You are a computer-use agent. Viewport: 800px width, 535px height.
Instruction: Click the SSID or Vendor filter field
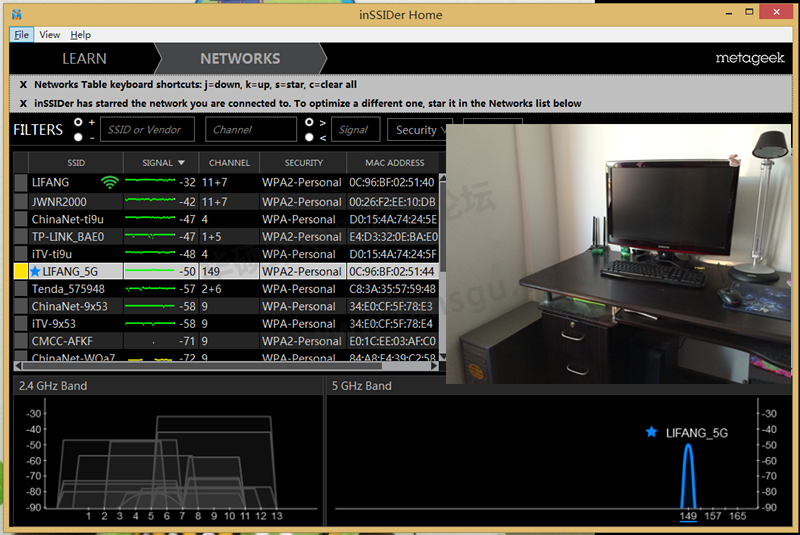pyautogui.click(x=147, y=130)
